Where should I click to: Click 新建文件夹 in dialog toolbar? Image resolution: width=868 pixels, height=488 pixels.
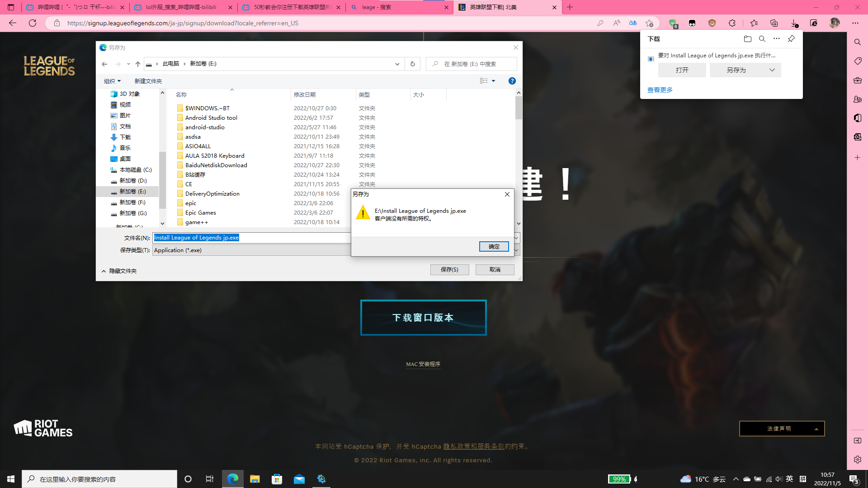[x=148, y=81]
